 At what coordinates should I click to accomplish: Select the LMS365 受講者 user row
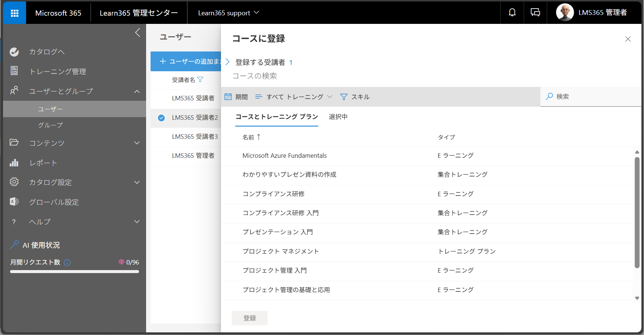click(186, 98)
